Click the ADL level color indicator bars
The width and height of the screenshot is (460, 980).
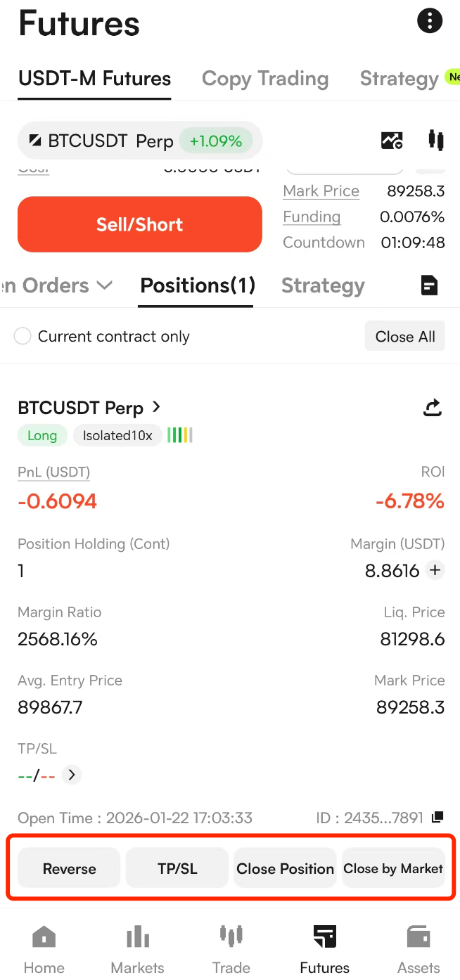pyautogui.click(x=180, y=435)
